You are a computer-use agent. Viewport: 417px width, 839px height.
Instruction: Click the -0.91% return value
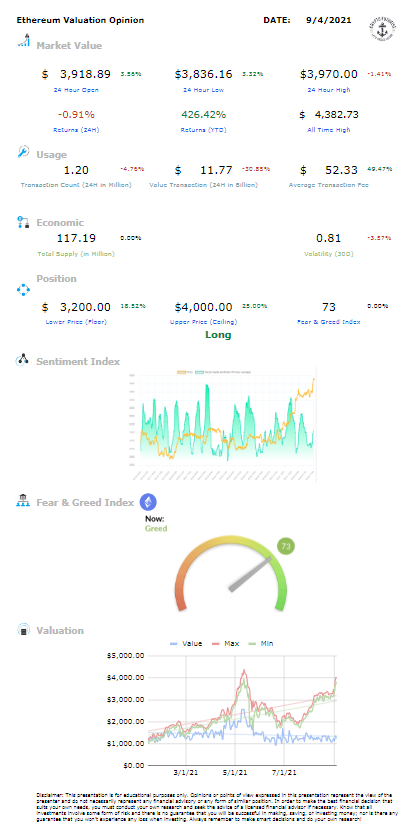coord(76,115)
